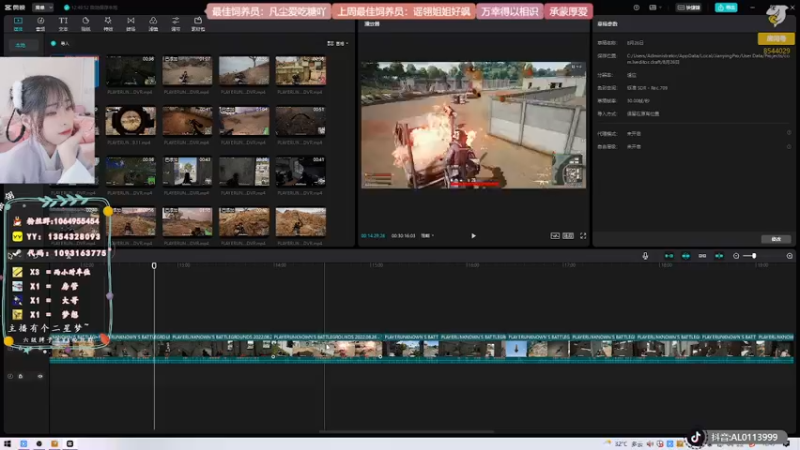Enter fullscreen preview mode
The height and width of the screenshot is (450, 800).
pyautogui.click(x=583, y=236)
